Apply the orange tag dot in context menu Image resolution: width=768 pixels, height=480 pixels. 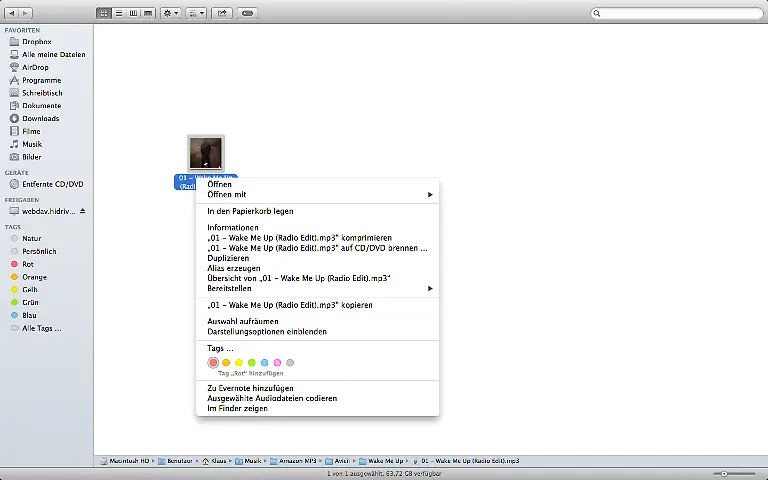(x=226, y=362)
